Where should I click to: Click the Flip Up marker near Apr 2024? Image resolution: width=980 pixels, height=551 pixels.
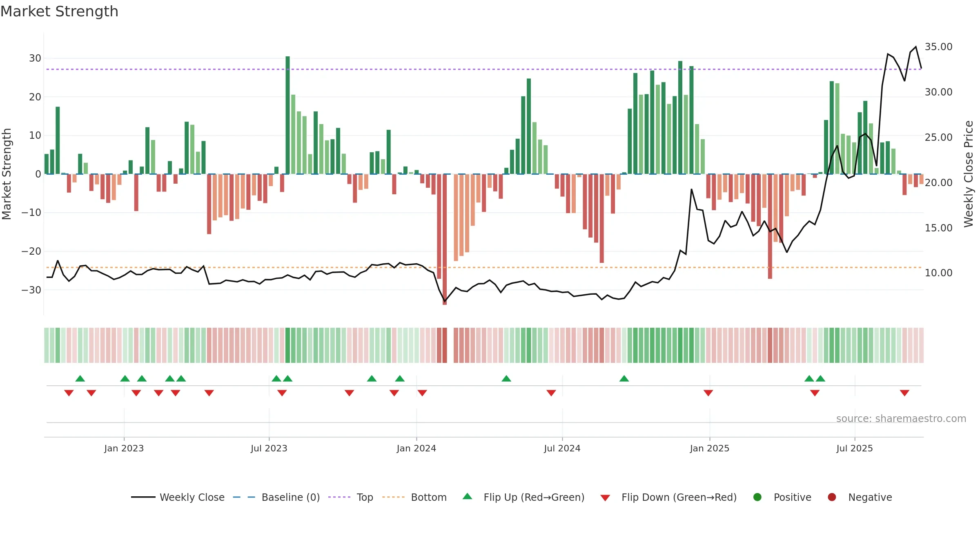[x=506, y=378]
